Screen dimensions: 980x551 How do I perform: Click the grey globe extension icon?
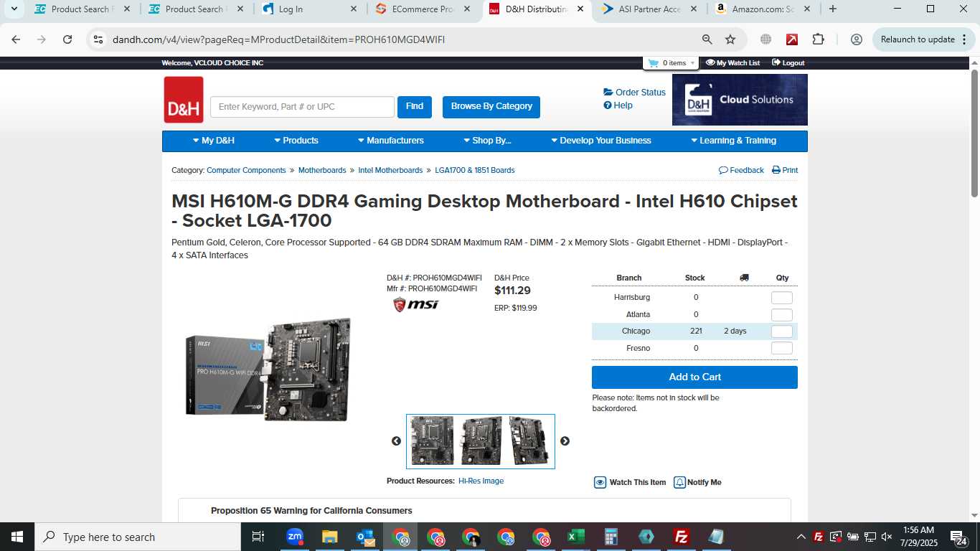point(765,39)
